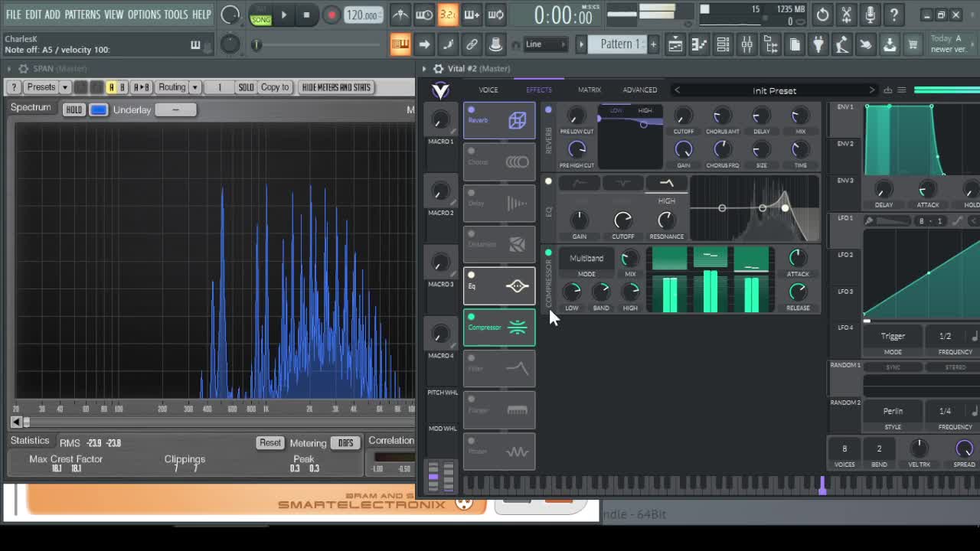Enable the Flanger effect in Vital
Image resolution: width=980 pixels, height=551 pixels.
click(x=471, y=399)
